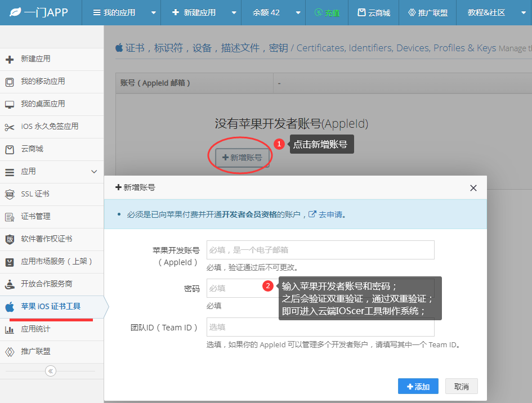Open sidebar item 应用统计
This screenshot has width=532, height=403.
[52, 329]
